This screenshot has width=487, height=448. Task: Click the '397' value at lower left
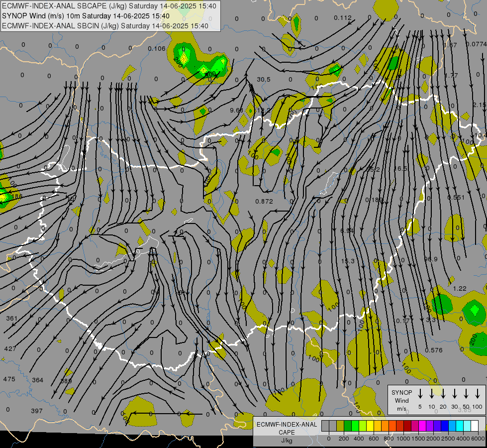click(37, 411)
